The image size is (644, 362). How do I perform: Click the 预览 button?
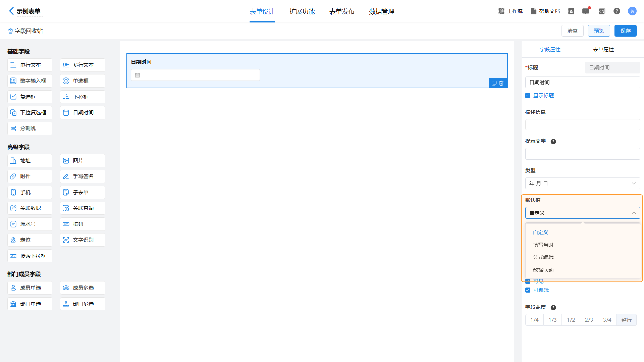(x=599, y=31)
